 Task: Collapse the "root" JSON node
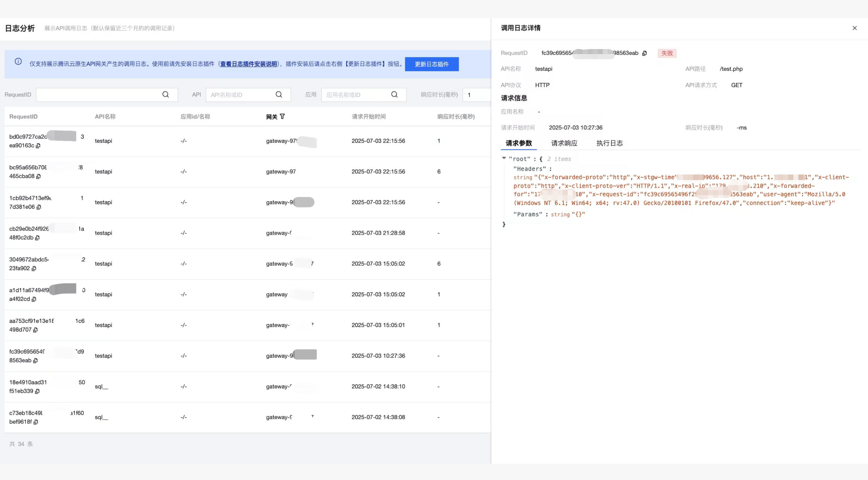point(504,158)
